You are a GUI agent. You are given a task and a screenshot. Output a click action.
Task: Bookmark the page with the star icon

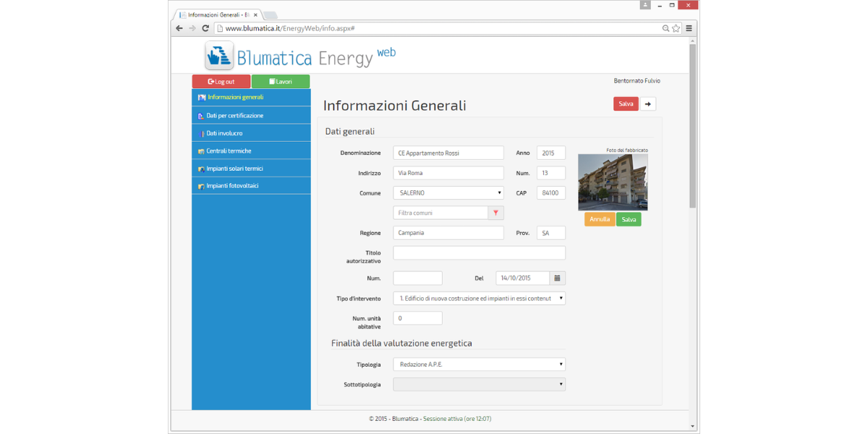676,28
